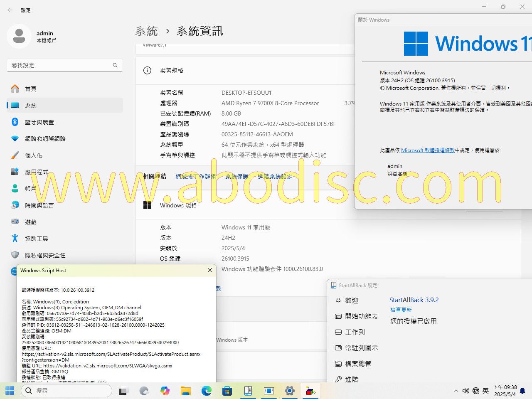Viewport: 532px width, 399px height.
Task: Launch Copilot from the taskbar
Action: coord(165,391)
